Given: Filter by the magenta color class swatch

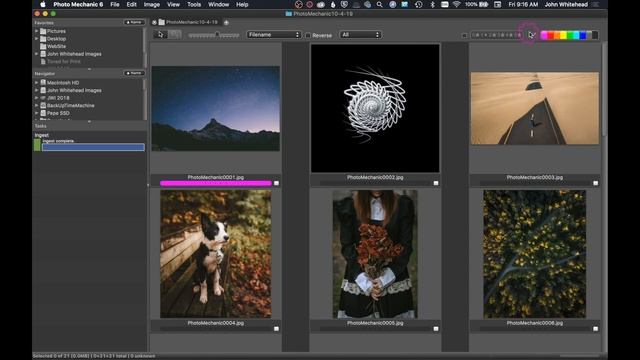Looking at the screenshot, I should [x=544, y=36].
